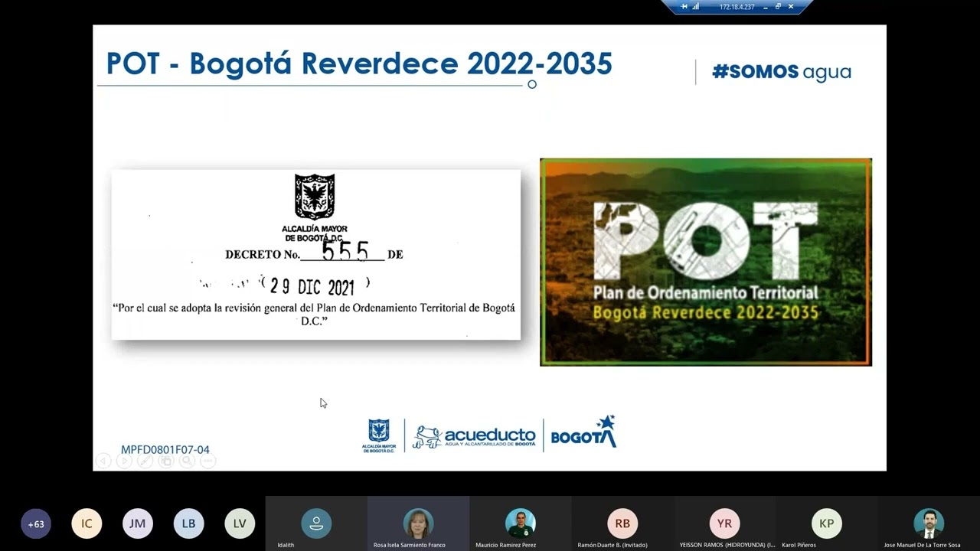The height and width of the screenshot is (551, 980).
Task: Click the Decreto 555 document image
Action: (316, 255)
